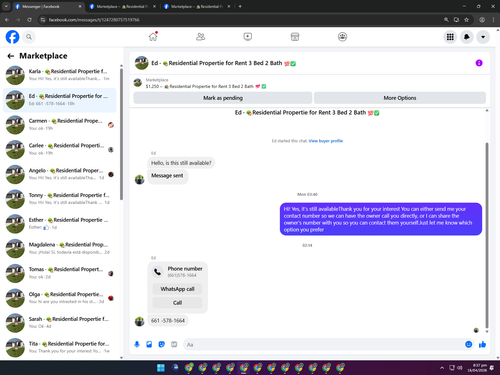Open Angelo conversation in list
The image size is (500, 375).
point(60,174)
